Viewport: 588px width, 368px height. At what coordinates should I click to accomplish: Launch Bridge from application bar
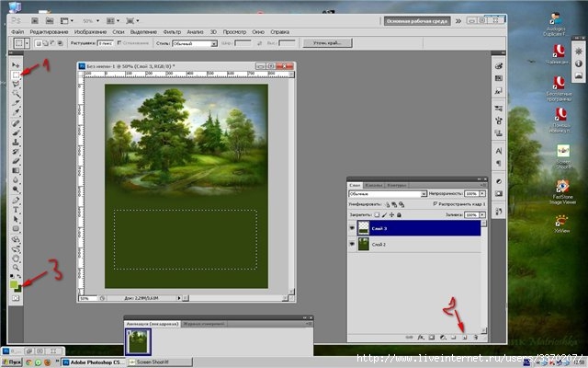coord(35,20)
